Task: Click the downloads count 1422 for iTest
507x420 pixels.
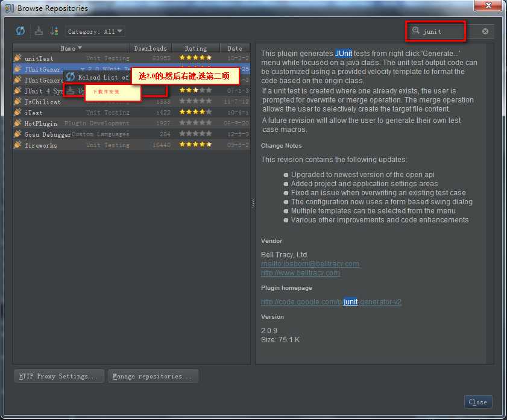Action: click(163, 113)
